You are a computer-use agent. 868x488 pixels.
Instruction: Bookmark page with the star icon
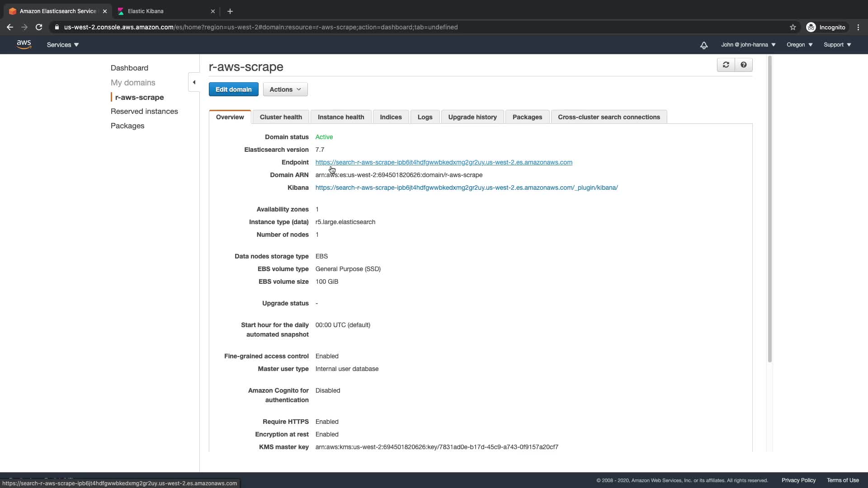793,27
